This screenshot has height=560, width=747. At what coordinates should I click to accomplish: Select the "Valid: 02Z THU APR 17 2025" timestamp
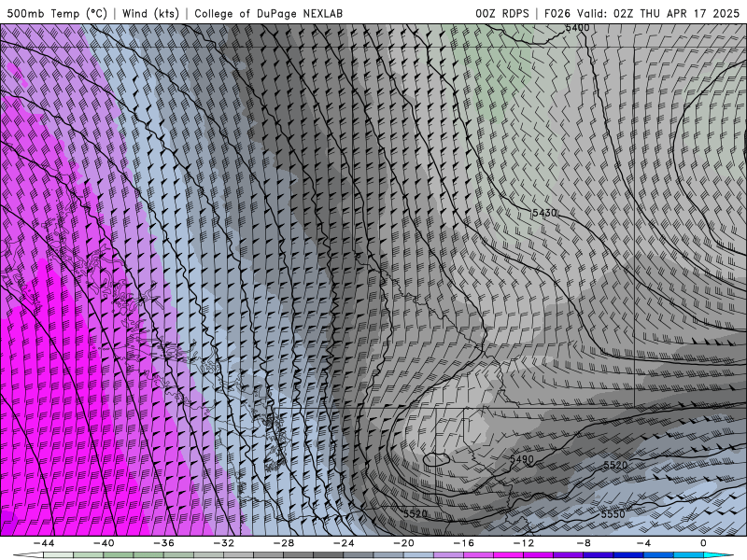pos(658,13)
